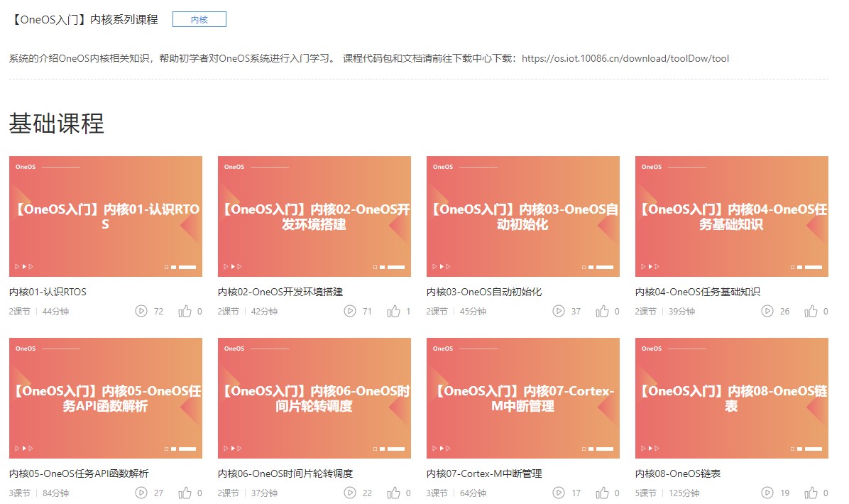Like the 内核08-OneOS链表 course

pos(811,493)
